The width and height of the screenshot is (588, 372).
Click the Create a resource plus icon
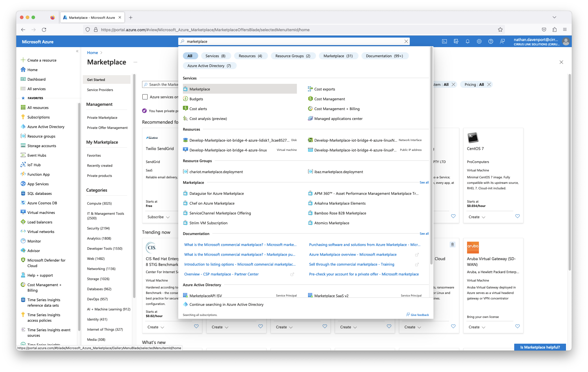click(23, 60)
